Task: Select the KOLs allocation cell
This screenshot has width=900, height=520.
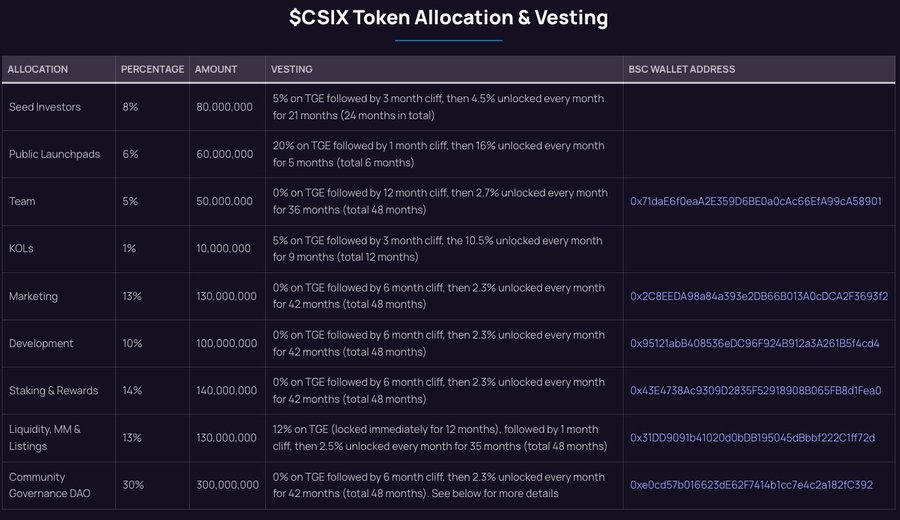Action: tap(21, 249)
